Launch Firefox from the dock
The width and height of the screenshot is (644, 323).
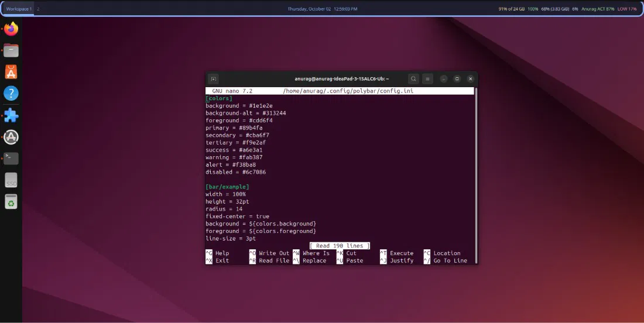pyautogui.click(x=11, y=29)
